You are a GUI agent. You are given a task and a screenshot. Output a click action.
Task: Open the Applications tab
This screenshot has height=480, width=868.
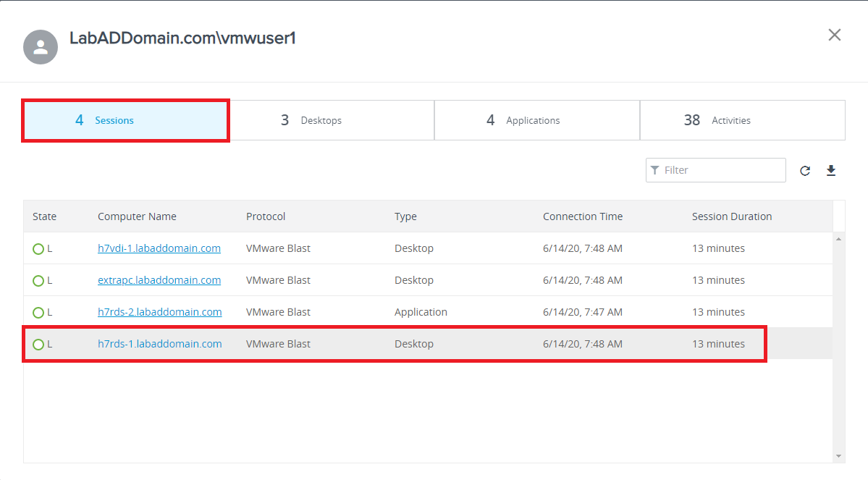tap(537, 120)
